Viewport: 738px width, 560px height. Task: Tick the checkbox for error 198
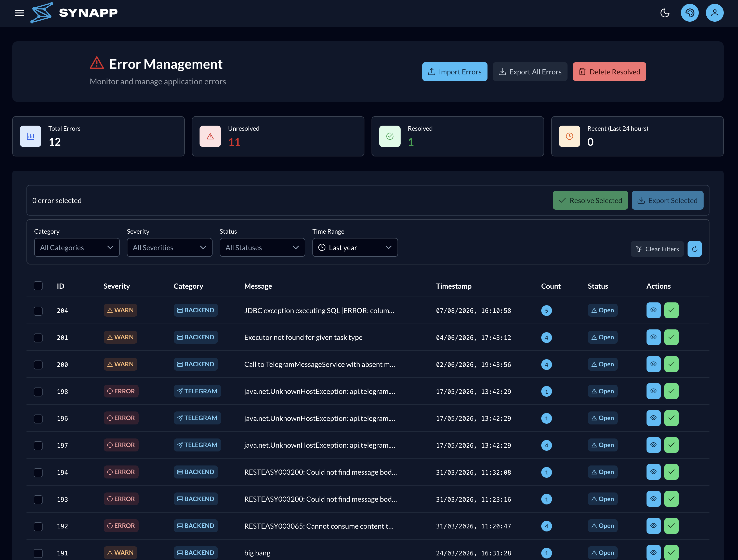point(38,392)
